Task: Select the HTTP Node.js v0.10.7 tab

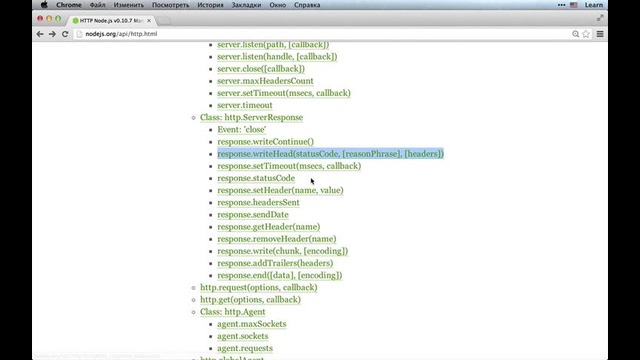Action: point(111,20)
